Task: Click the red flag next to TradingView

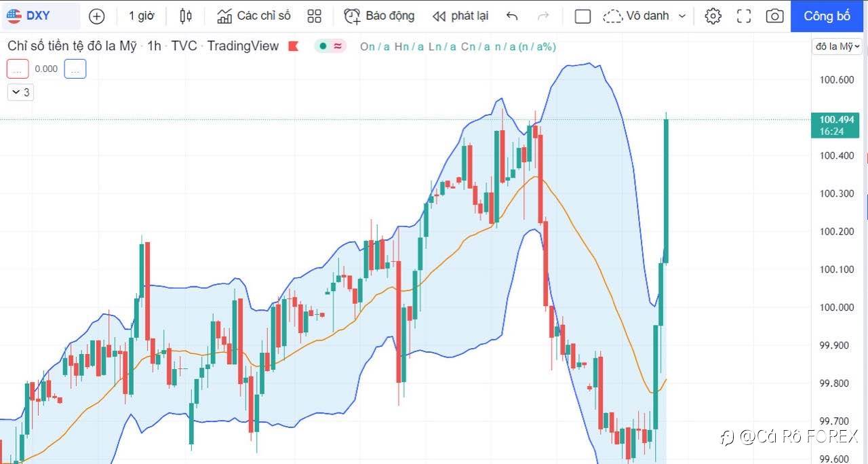Action: click(294, 46)
